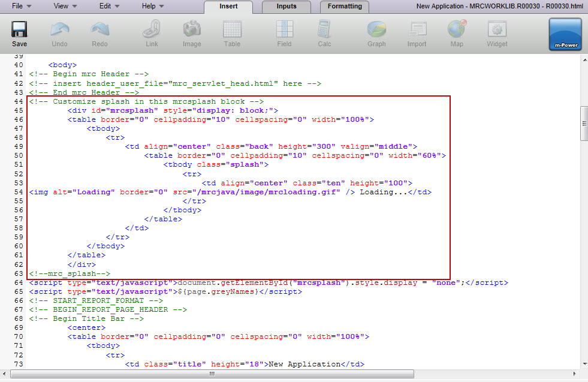This screenshot has width=588, height=382.
Task: Click the "/mrcjava/image/mrcloading.gif" src path
Action: click(269, 192)
